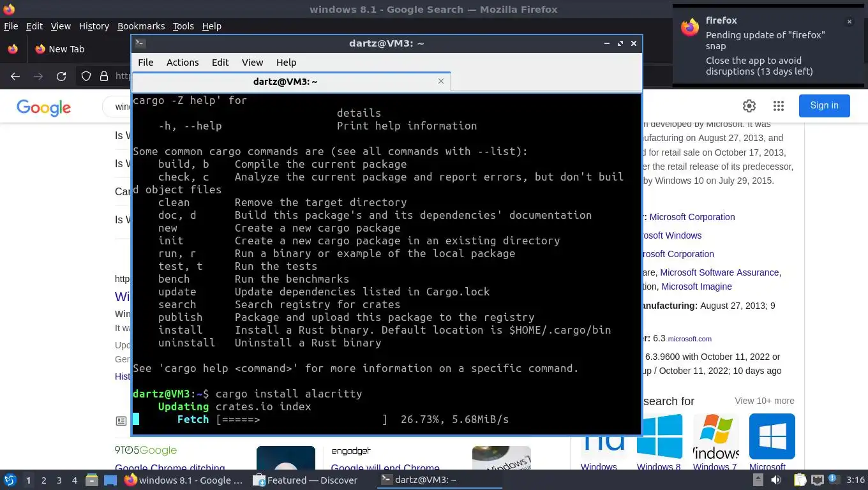The height and width of the screenshot is (490, 868).
Task: Click the View 10+ more link
Action: pos(765,401)
